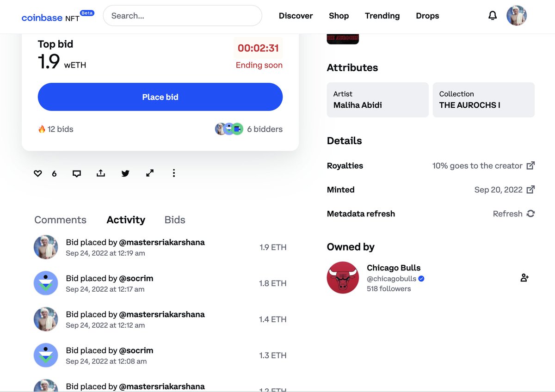This screenshot has width=555, height=392.
Task: Open minted date external link icon
Action: click(x=531, y=189)
